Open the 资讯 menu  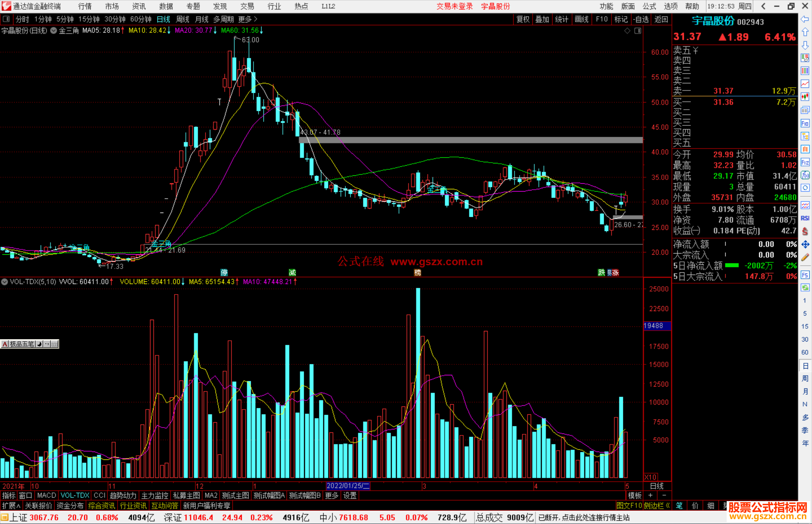pos(139,6)
